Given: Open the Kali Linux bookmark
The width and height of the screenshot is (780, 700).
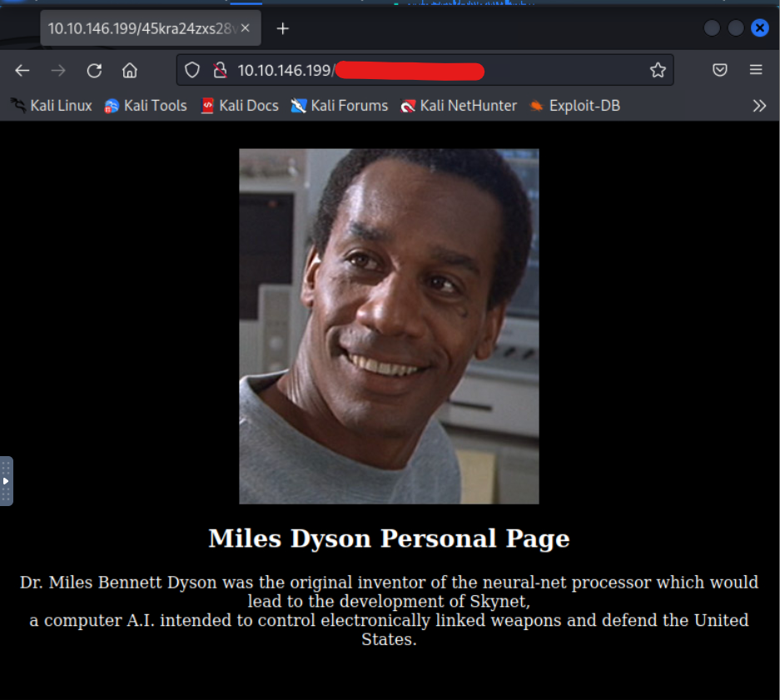Looking at the screenshot, I should tap(52, 106).
